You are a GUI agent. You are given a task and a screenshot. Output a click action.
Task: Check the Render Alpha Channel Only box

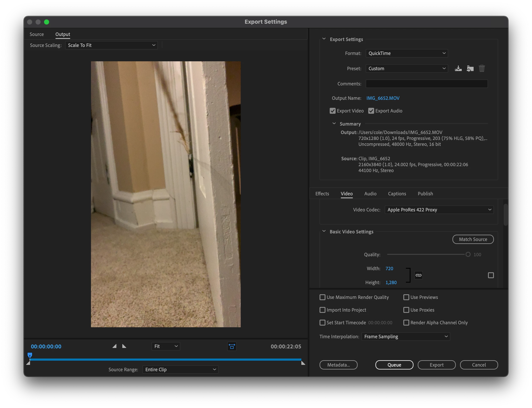(406, 323)
